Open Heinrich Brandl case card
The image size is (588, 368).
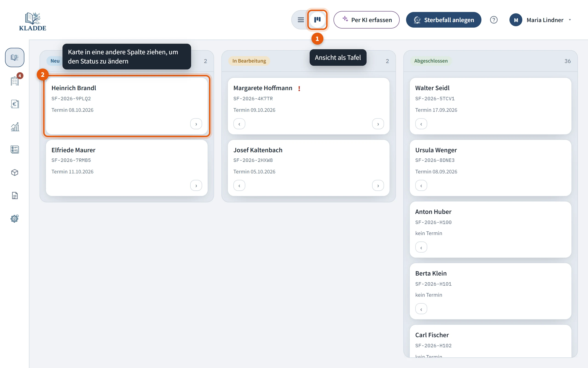pyautogui.click(x=127, y=106)
